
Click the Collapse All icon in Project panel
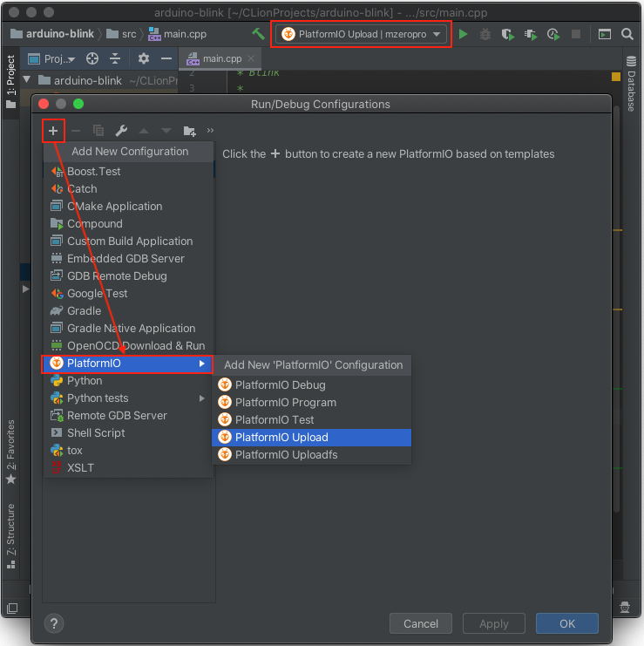pyautogui.click(x=115, y=59)
